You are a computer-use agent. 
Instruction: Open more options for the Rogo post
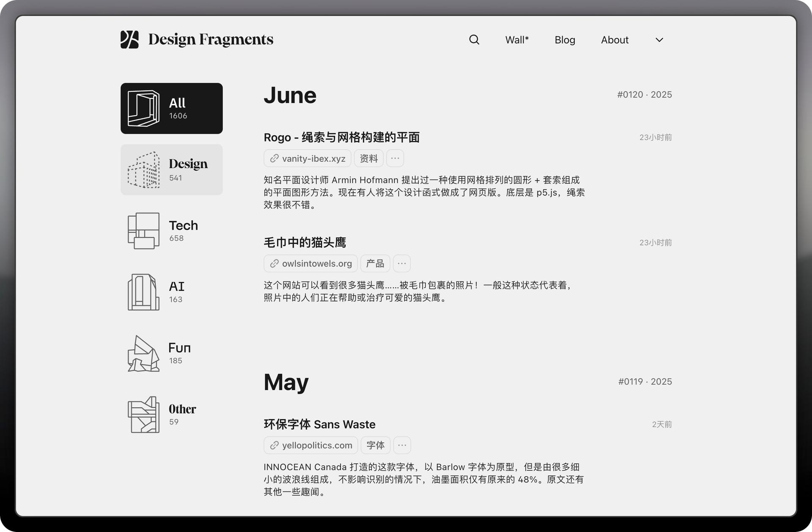pos(395,158)
